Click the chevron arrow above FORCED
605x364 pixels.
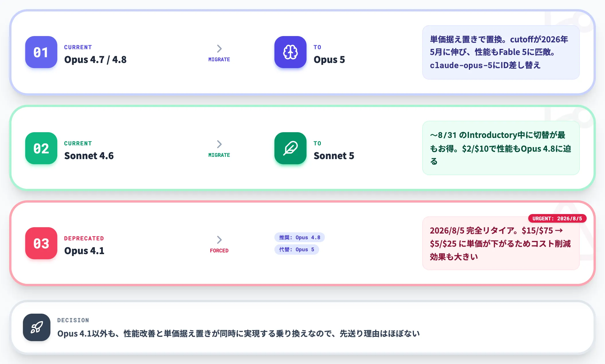tap(219, 240)
